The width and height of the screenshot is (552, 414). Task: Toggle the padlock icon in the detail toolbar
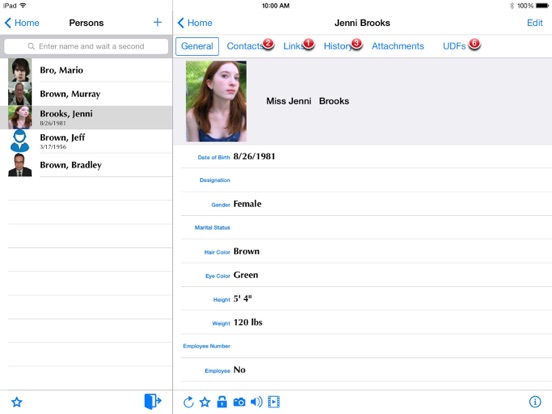click(x=222, y=402)
